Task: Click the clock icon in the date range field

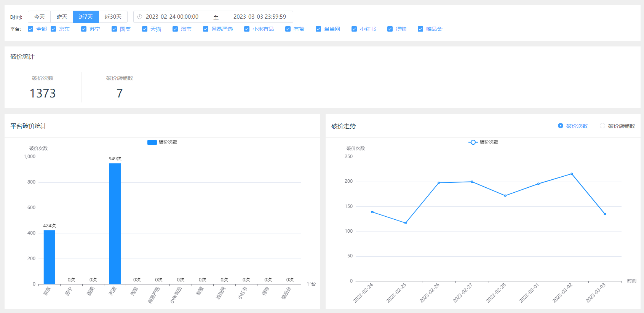Action: 140,17
